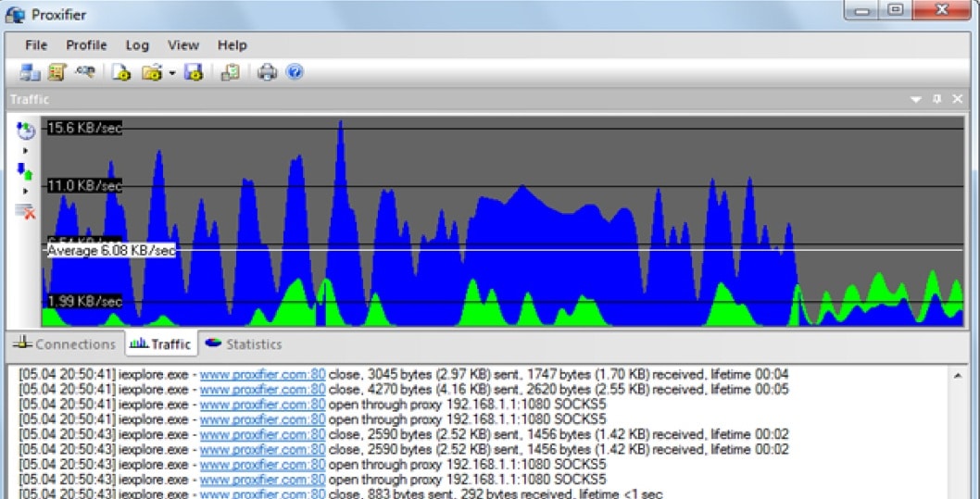Select the Traffic tab
The width and height of the screenshot is (980, 499).
click(161, 344)
